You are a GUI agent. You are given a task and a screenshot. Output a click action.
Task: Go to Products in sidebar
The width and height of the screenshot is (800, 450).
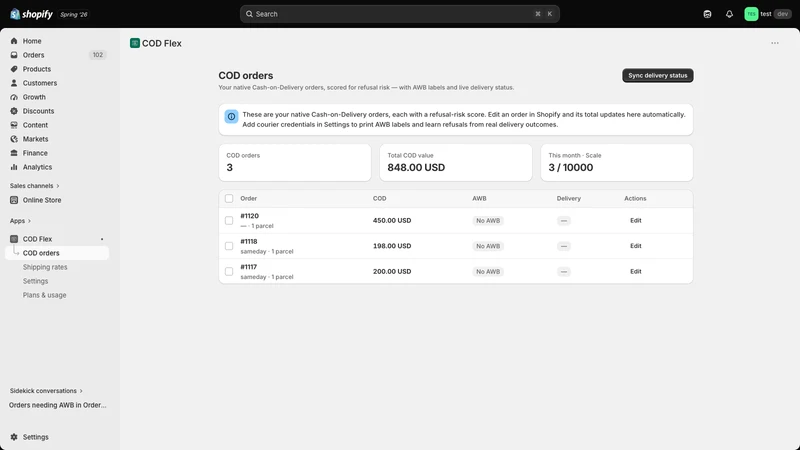[x=37, y=69]
